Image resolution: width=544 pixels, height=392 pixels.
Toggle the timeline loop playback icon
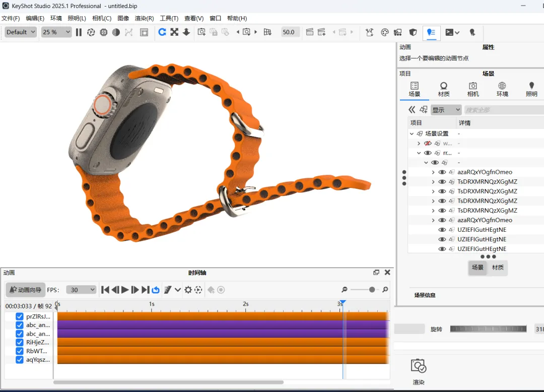(156, 290)
